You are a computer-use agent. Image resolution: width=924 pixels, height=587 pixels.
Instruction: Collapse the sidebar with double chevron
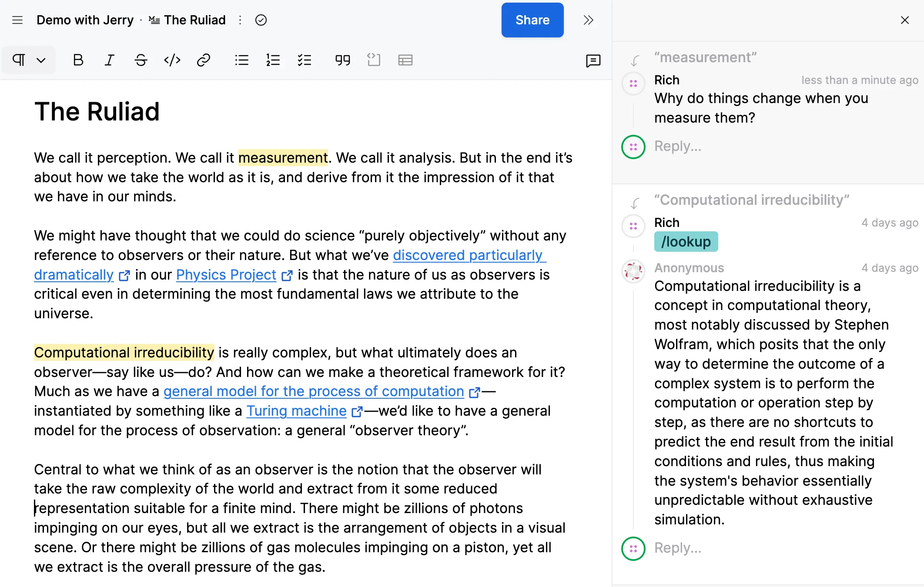pos(588,20)
